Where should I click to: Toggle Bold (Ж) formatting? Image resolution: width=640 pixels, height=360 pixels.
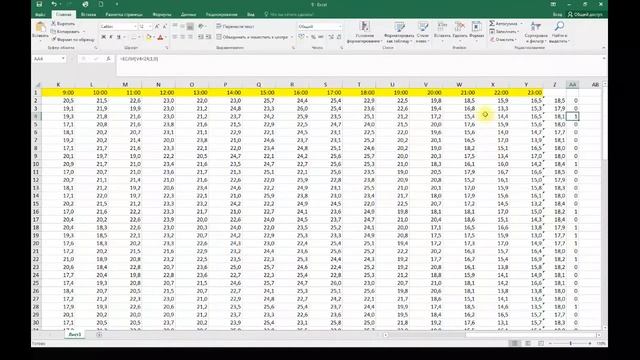click(x=103, y=37)
